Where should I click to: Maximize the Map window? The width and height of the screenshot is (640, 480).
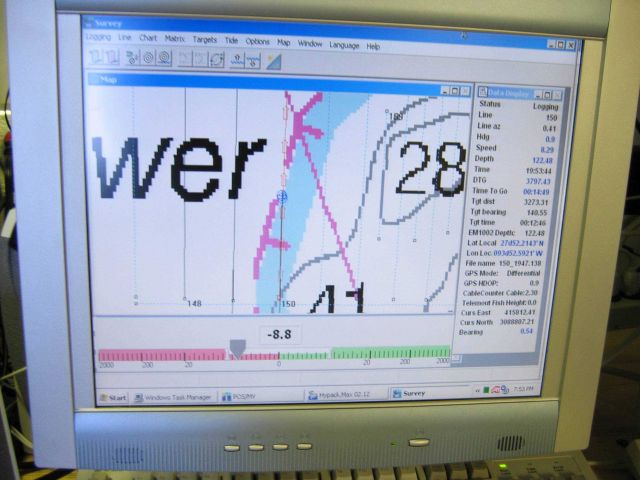pos(455,91)
